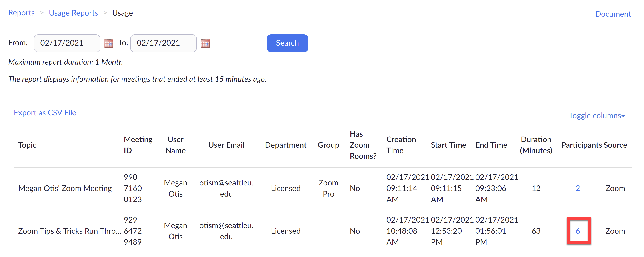Click the Duration (Minutes) column header
The image size is (644, 257).
click(x=536, y=145)
